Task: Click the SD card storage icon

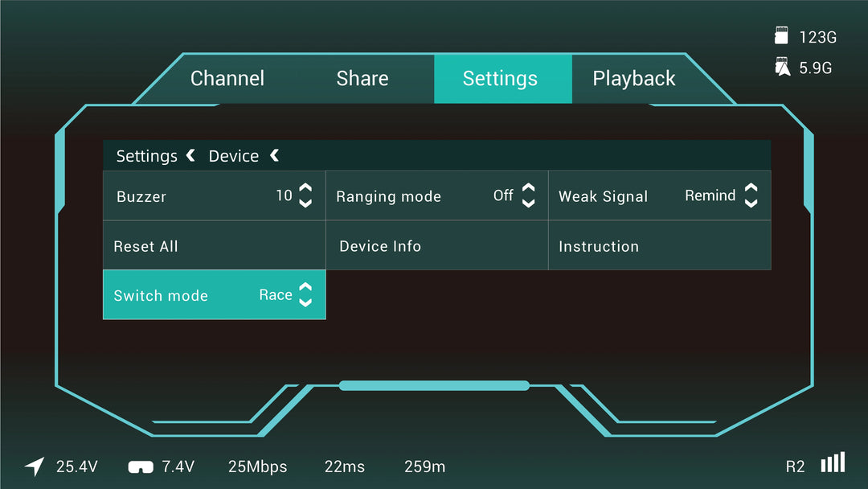Action: pyautogui.click(x=781, y=35)
